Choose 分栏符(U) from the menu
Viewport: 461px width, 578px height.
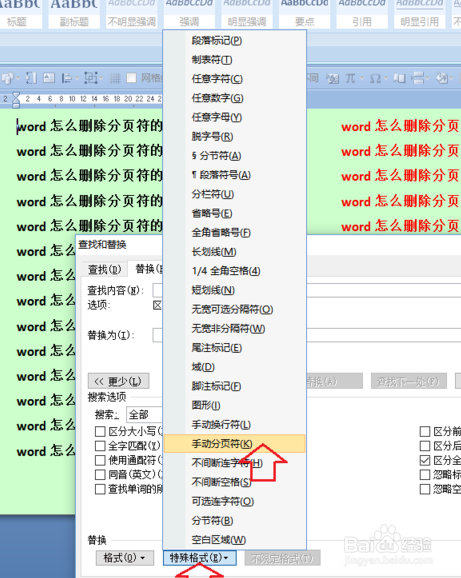coord(235,194)
